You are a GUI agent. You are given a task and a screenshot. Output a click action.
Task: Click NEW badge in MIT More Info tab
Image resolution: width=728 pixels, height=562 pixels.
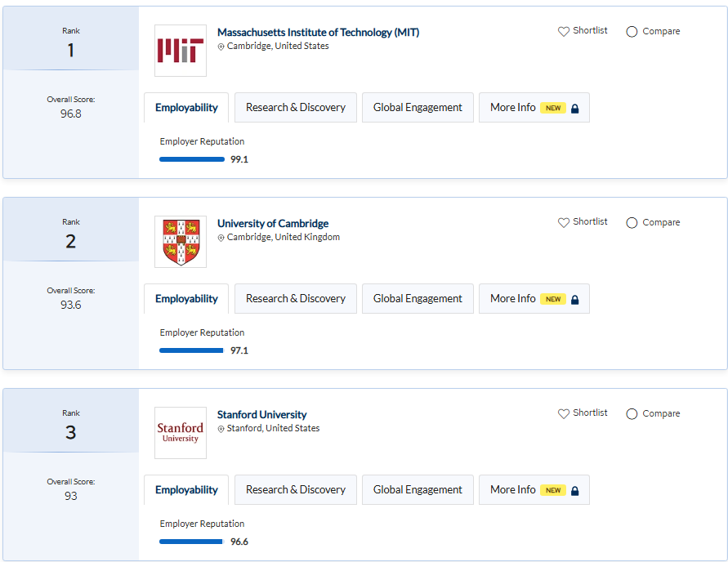tap(553, 108)
